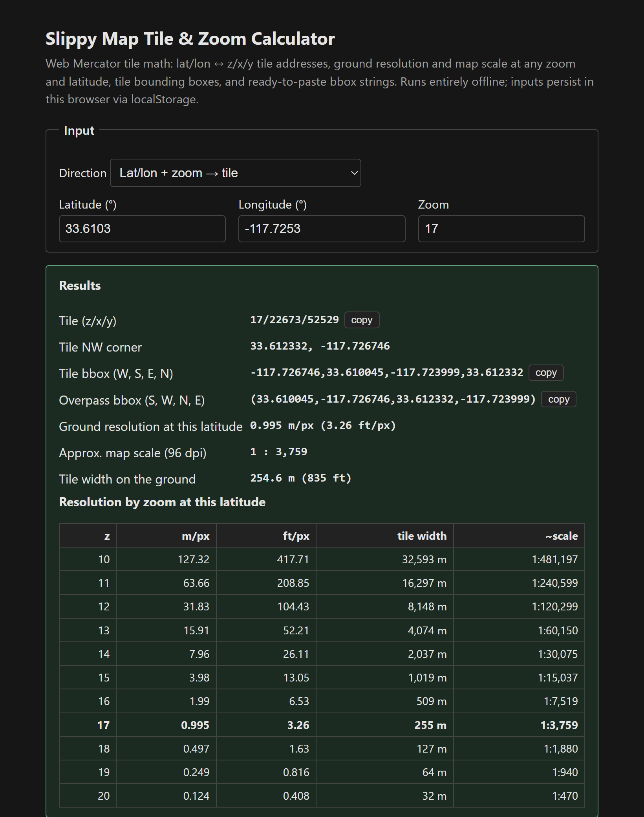Screen dimensions: 644x817
Task: Click the 0.408 ft/px cell
Action: (x=266, y=796)
